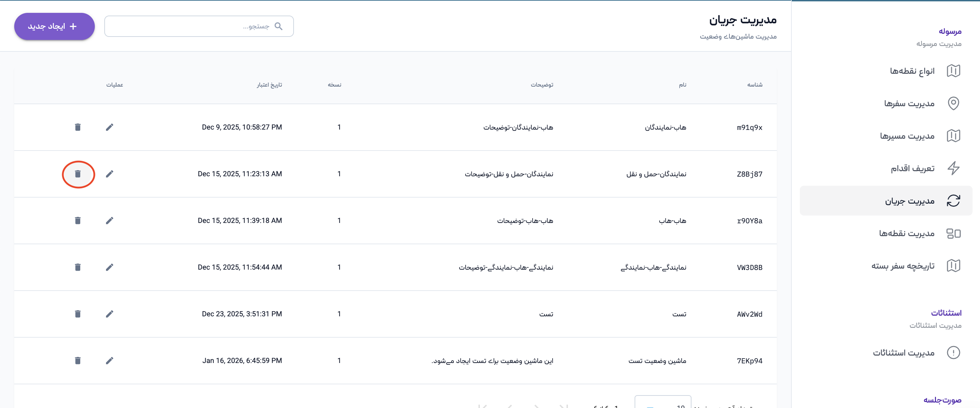Open مدیریت استثنائات sidebar item

pos(903,353)
